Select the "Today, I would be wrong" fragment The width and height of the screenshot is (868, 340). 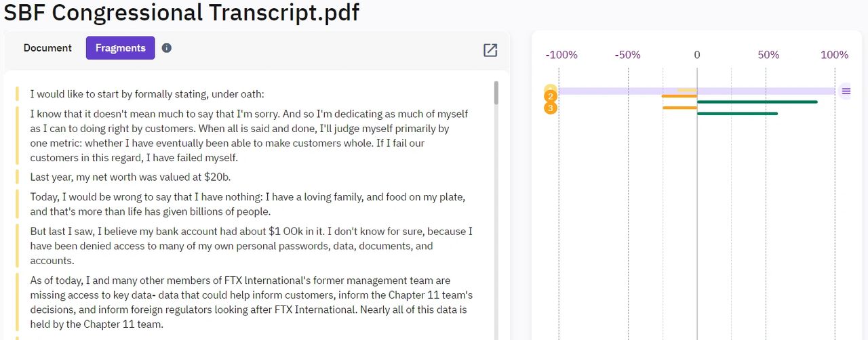(248, 204)
